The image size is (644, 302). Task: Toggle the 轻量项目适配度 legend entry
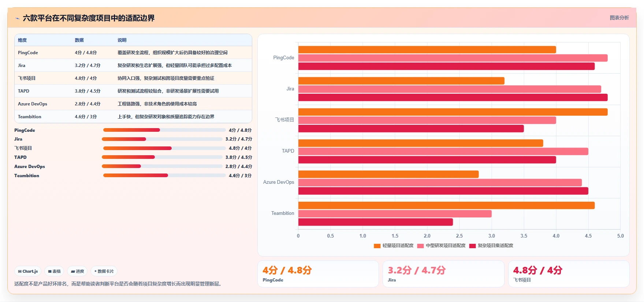coord(394,246)
